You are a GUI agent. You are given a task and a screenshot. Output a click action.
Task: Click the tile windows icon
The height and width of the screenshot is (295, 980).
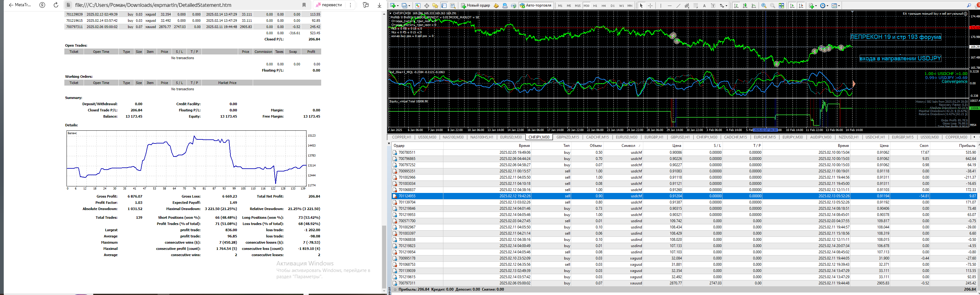pyautogui.click(x=781, y=6)
